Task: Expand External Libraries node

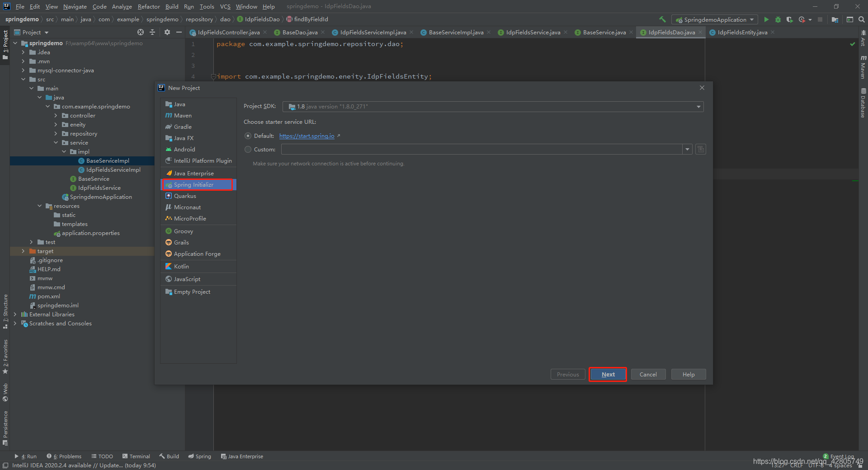Action: (x=15, y=314)
